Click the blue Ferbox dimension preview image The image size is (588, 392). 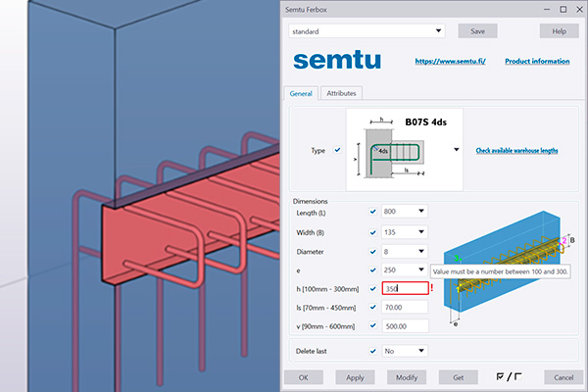pos(508,269)
